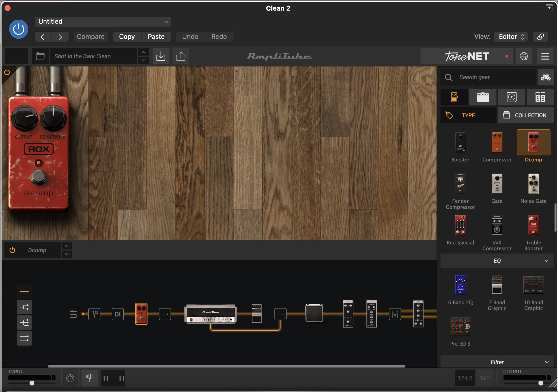Expand the Filter category section
Viewport: 558px width, 392px height.
click(497, 362)
